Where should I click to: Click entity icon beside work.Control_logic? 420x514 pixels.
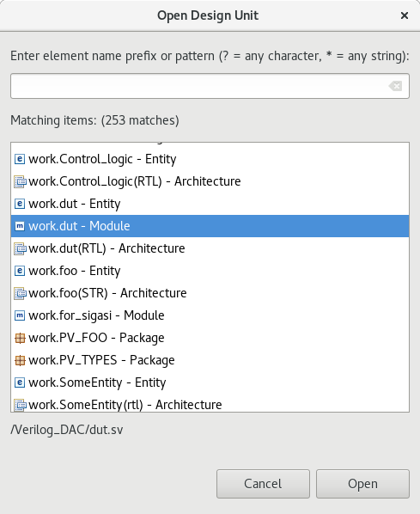(x=20, y=159)
